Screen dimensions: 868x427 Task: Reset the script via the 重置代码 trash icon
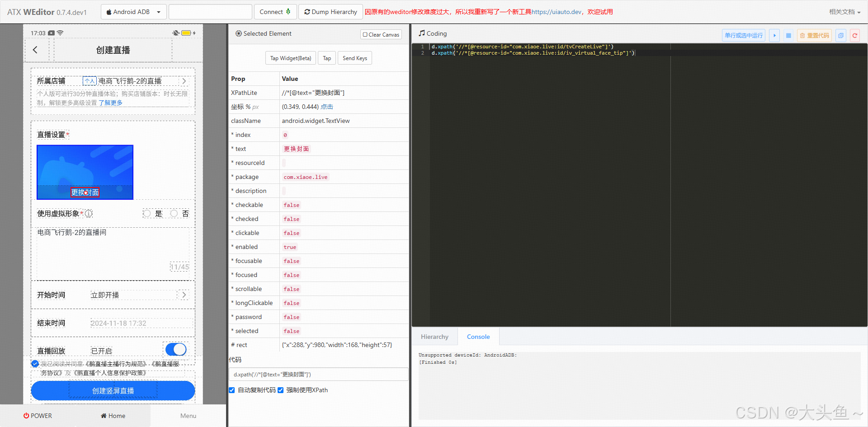tap(814, 35)
